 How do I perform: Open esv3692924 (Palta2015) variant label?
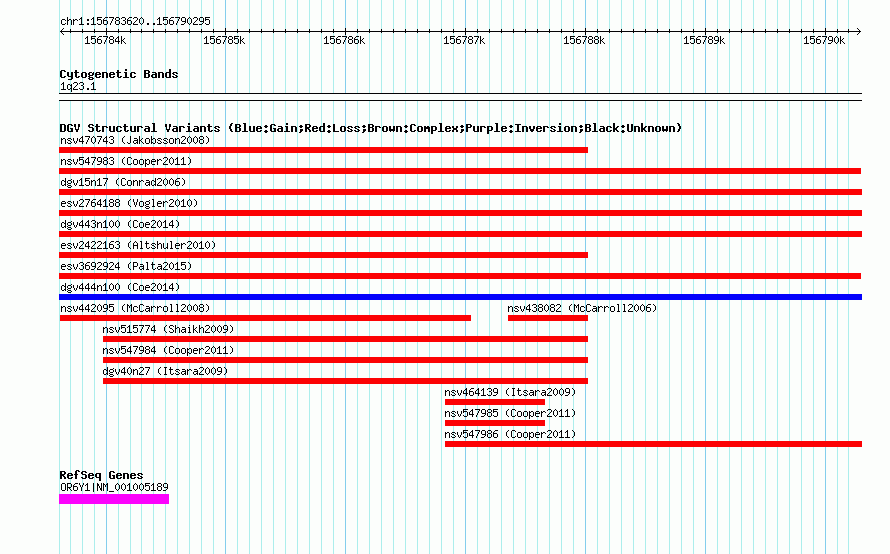126,266
